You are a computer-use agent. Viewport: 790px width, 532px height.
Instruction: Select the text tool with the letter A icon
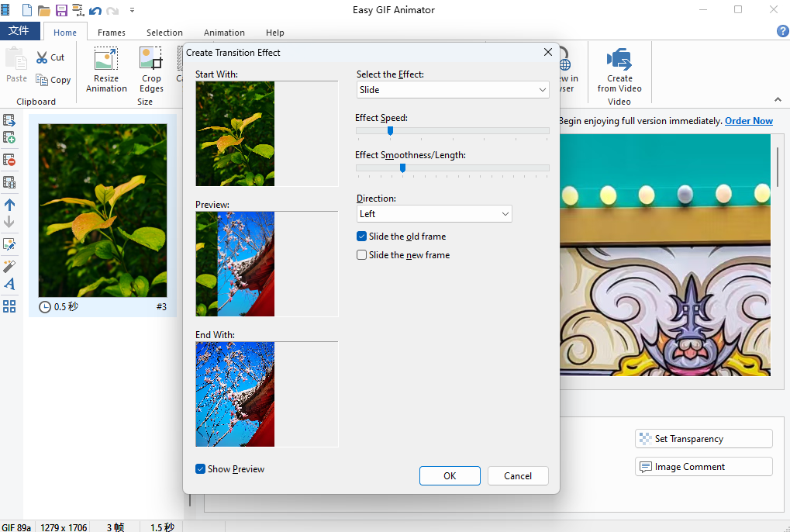coord(9,284)
